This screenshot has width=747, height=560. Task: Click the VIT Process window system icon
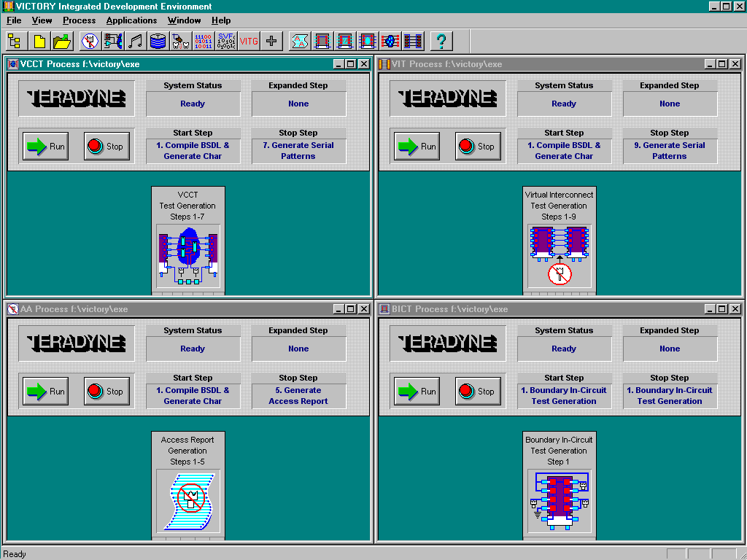(384, 64)
